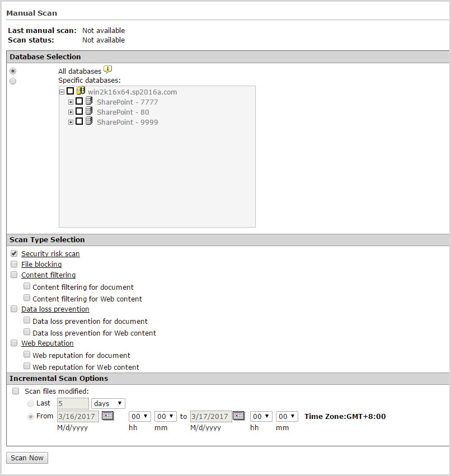Click the SharePoint - 7777 database icon
Image resolution: width=451 pixels, height=476 pixels.
click(89, 102)
